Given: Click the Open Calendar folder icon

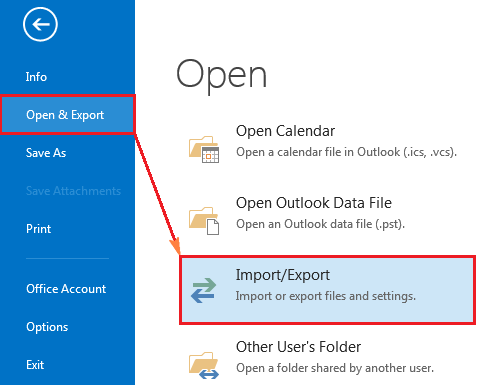Looking at the screenshot, I should point(204,149).
